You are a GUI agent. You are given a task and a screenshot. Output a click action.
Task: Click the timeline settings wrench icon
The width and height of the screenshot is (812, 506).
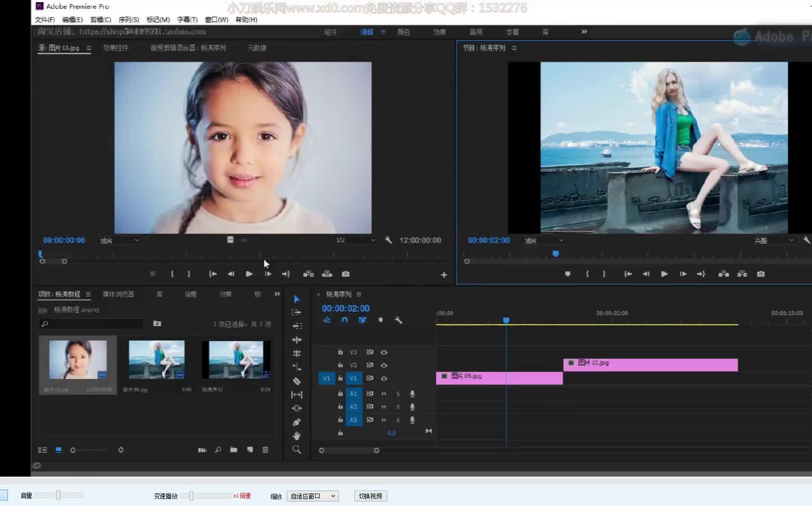(x=398, y=320)
